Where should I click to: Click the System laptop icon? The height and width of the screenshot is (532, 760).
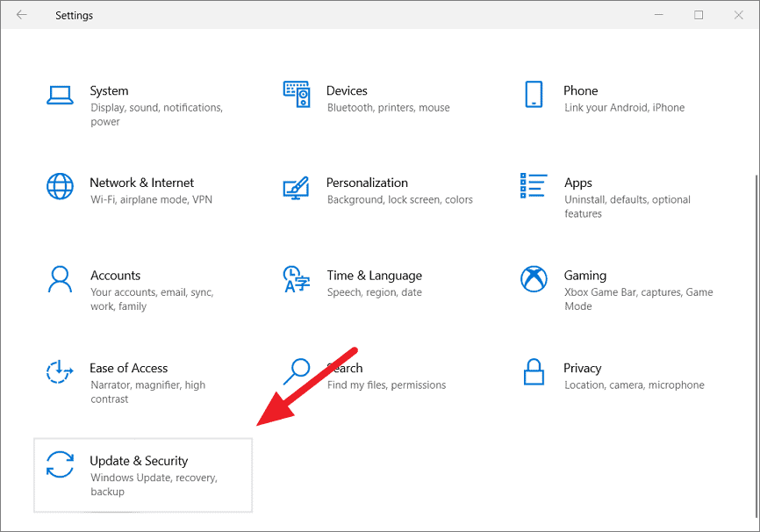(x=60, y=95)
